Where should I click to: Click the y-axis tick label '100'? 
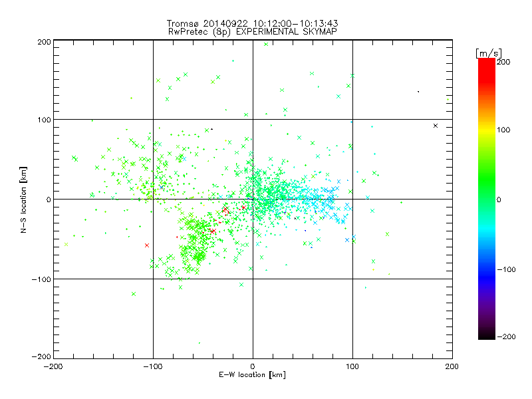pos(44,120)
